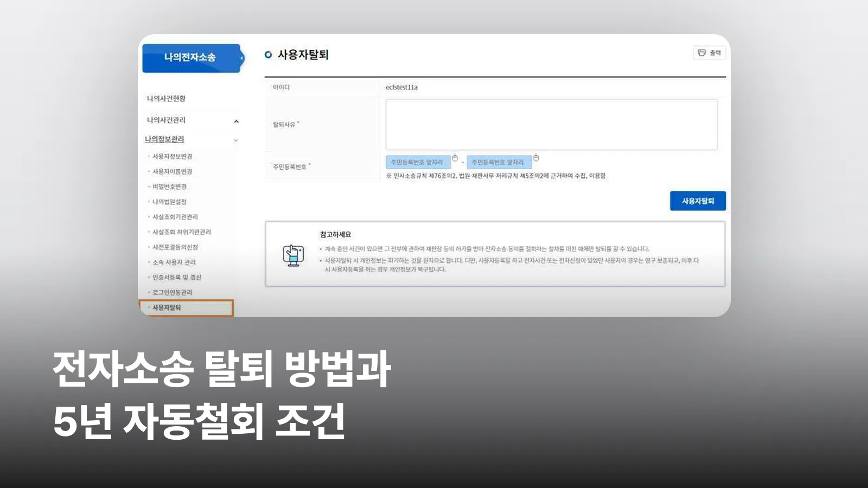868x488 pixels.
Task: Select 나의법원설정 from the sidebar
Action: [x=169, y=202]
